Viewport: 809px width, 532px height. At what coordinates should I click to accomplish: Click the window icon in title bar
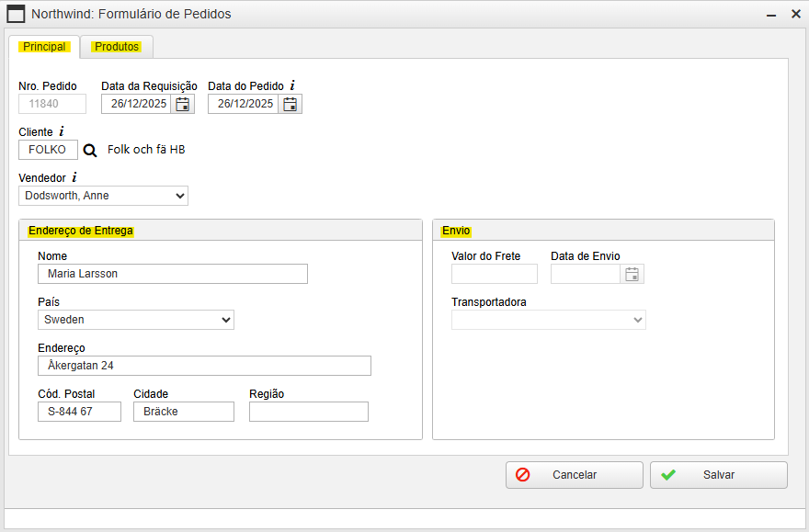pyautogui.click(x=15, y=14)
